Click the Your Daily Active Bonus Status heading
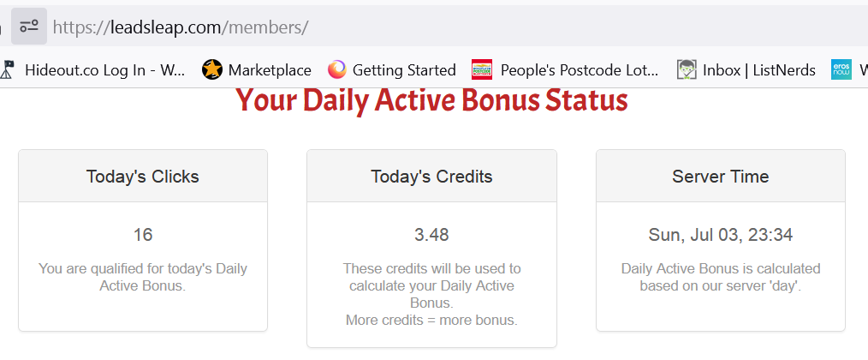This screenshot has width=868, height=360. pos(431,101)
